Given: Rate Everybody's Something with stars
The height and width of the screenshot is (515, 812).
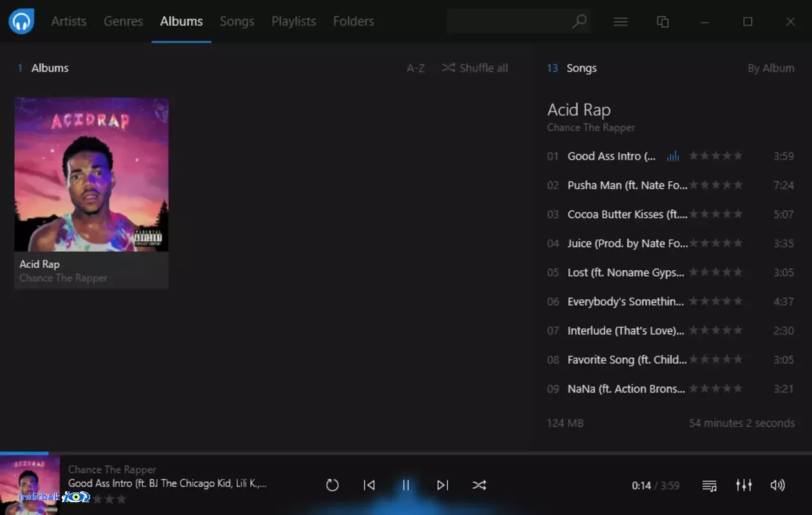Looking at the screenshot, I should click(715, 301).
